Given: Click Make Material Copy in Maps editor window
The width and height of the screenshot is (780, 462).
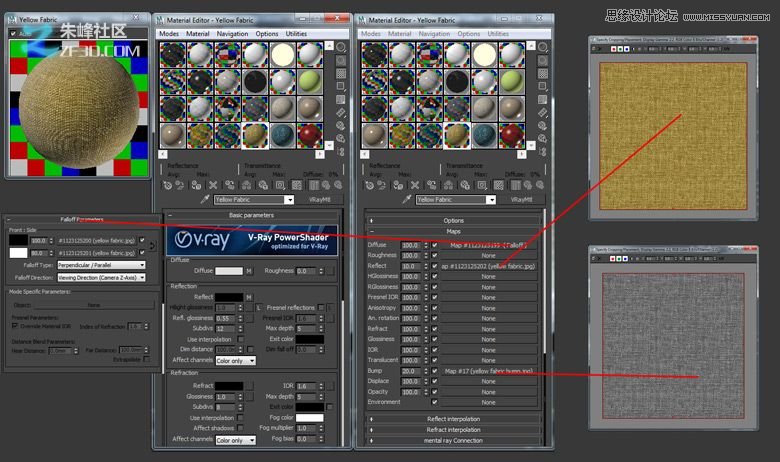Looking at the screenshot, I should (x=431, y=185).
